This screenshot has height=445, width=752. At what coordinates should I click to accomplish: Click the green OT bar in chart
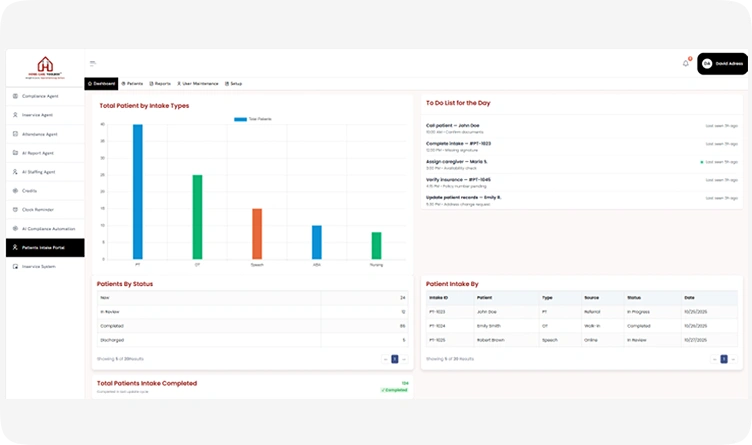pos(197,217)
